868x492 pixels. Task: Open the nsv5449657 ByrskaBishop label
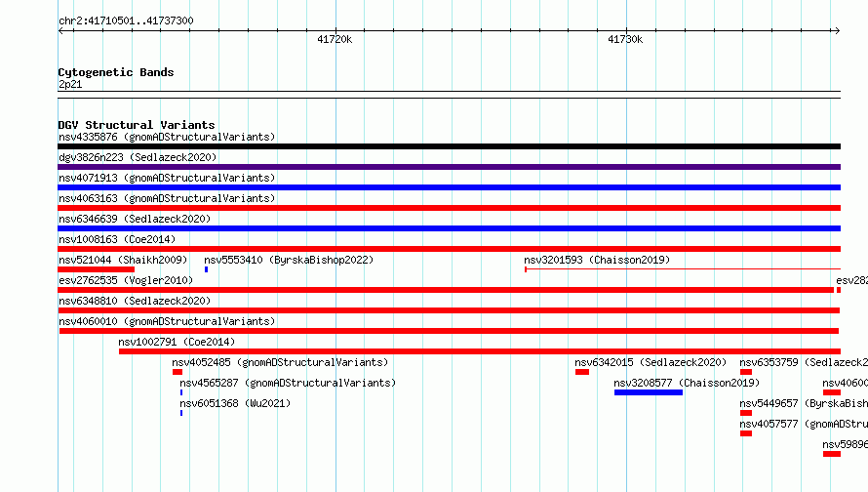pyautogui.click(x=804, y=403)
